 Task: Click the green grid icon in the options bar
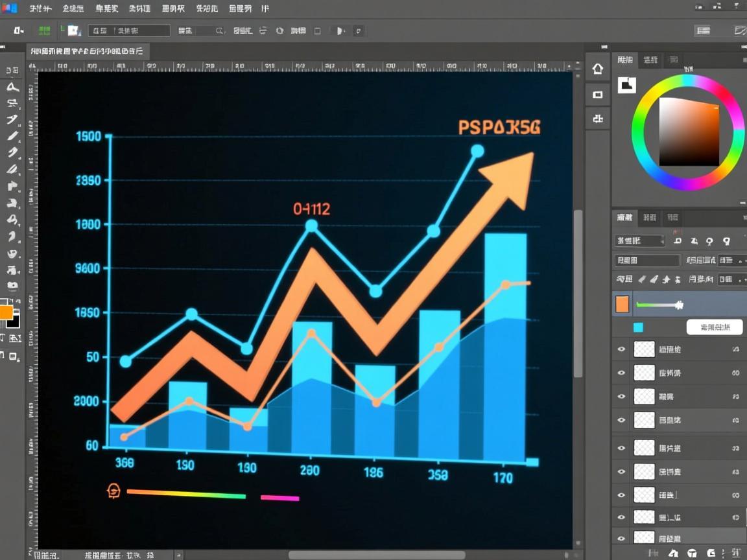click(x=44, y=31)
